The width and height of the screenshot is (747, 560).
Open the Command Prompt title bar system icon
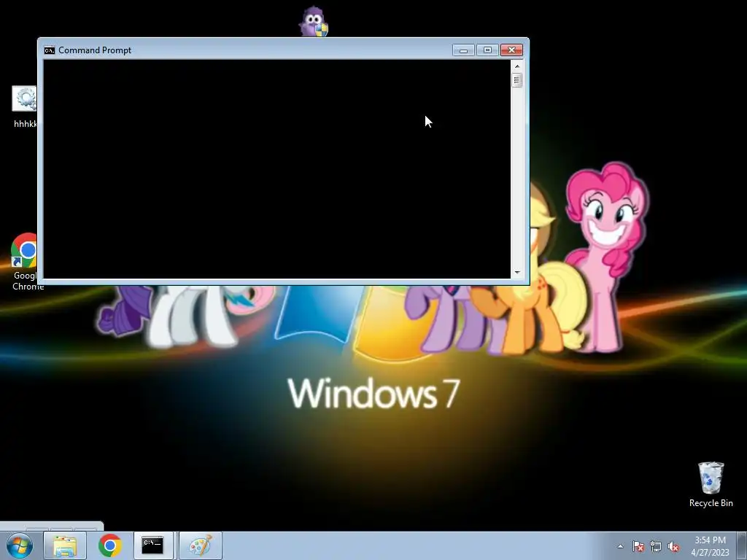[x=49, y=50]
